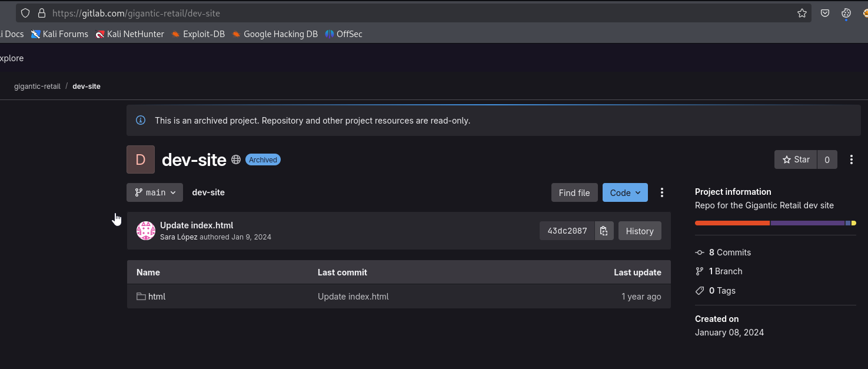Viewport: 868px width, 369px height.
Task: Click html row's Update index.html commit link
Action: tap(353, 297)
